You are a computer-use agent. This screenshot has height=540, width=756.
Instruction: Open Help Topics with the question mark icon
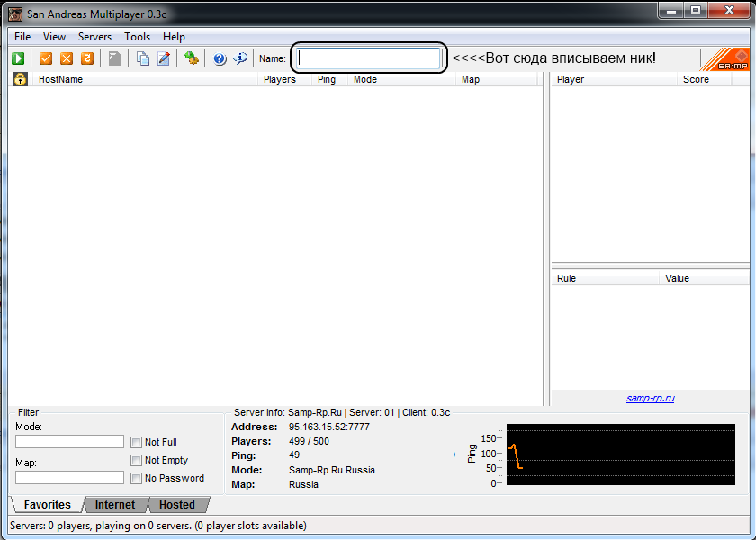[220, 58]
